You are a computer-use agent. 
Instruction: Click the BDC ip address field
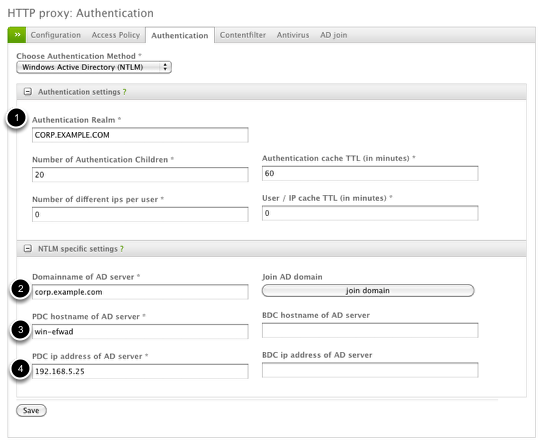[370, 370]
